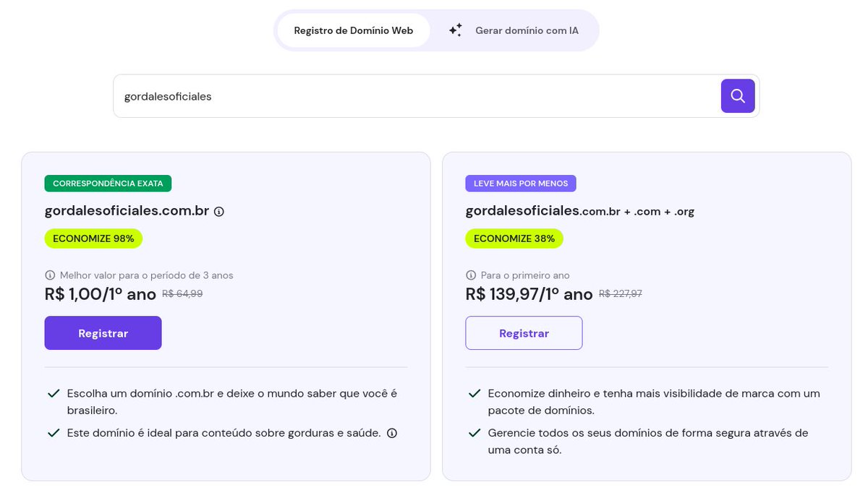Click the text about gorduras e saúde
868x498 pixels.
click(224, 433)
